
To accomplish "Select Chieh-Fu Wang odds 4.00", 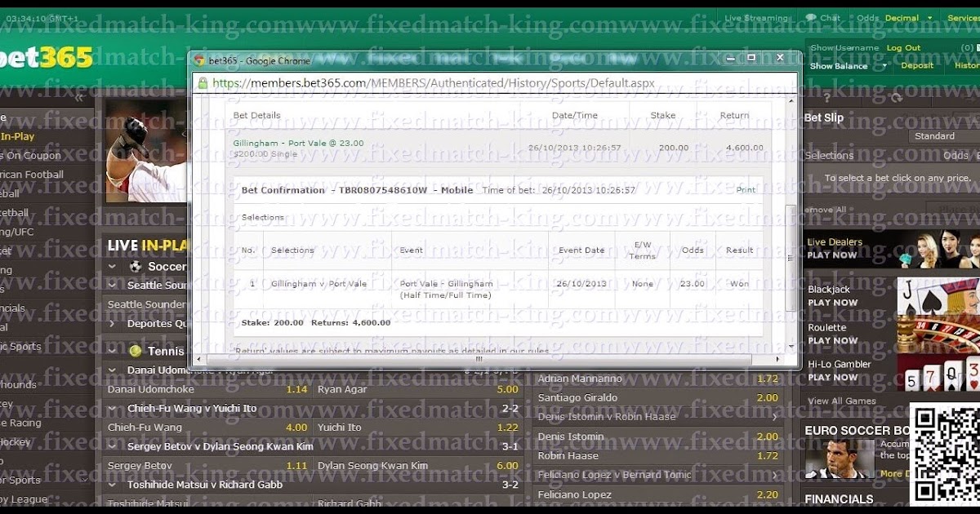I will coord(296,428).
